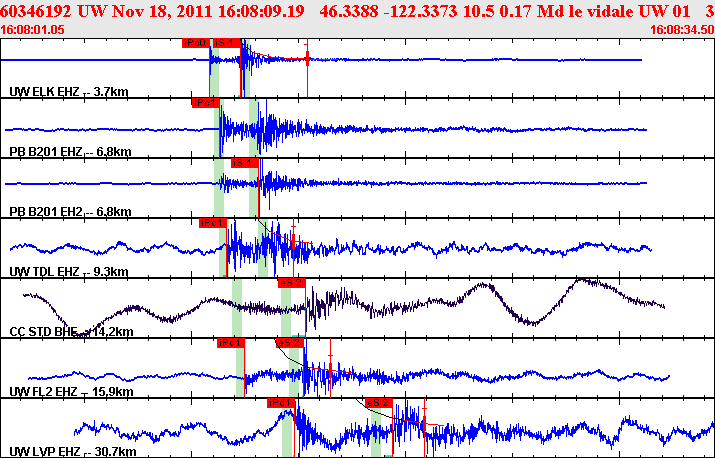The height and width of the screenshot is (458, 715).
Task: Click the latitude value 46.3388 in header
Action: coord(349,11)
